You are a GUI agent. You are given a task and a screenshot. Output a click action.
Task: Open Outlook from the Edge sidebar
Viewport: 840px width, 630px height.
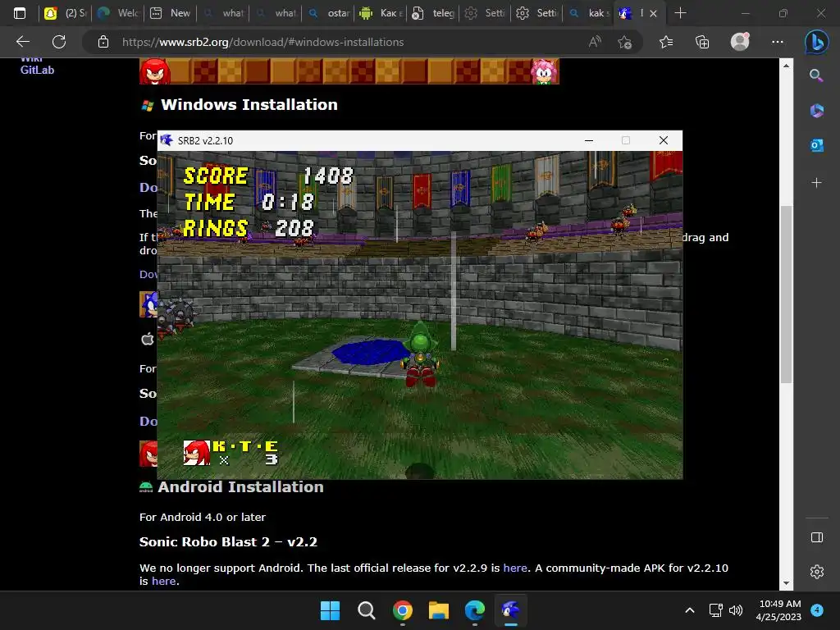(816, 145)
